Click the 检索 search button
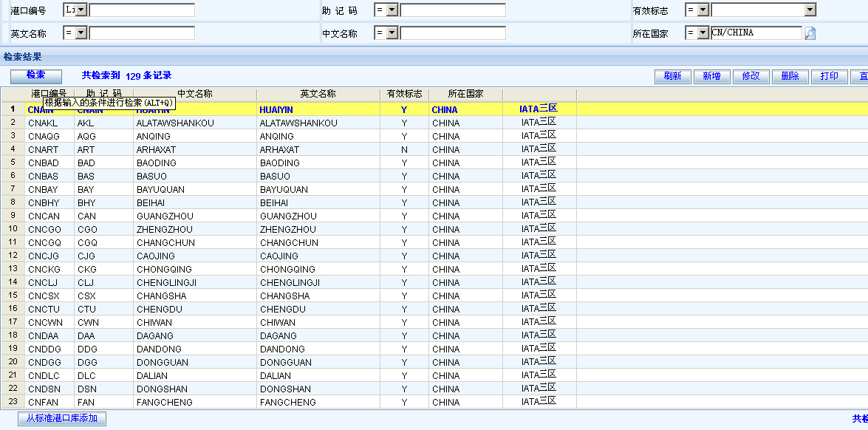The height and width of the screenshot is (430, 868). click(x=36, y=75)
